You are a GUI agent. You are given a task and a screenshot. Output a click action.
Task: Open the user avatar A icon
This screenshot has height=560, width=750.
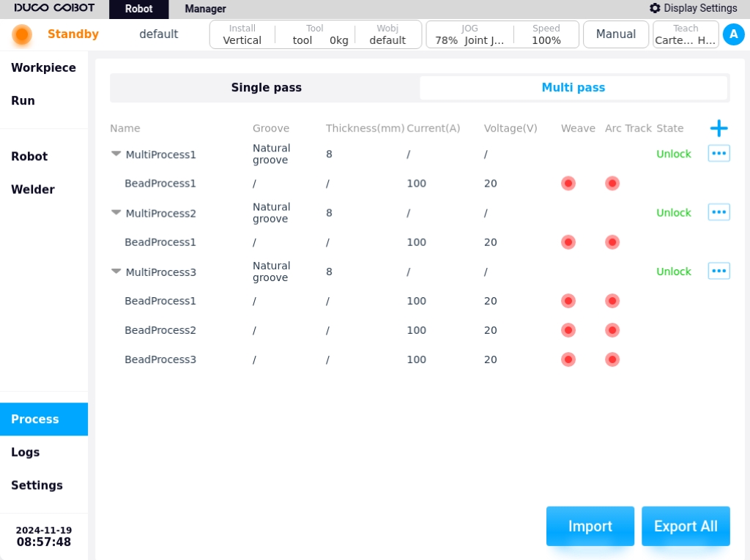click(733, 34)
